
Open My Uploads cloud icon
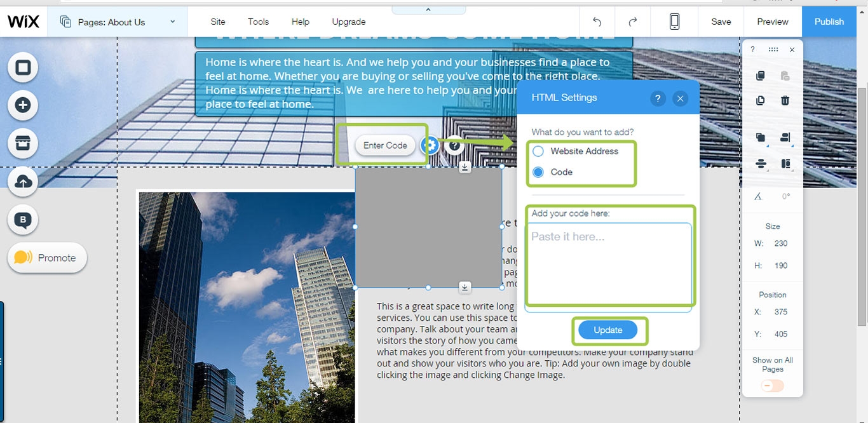(x=23, y=182)
